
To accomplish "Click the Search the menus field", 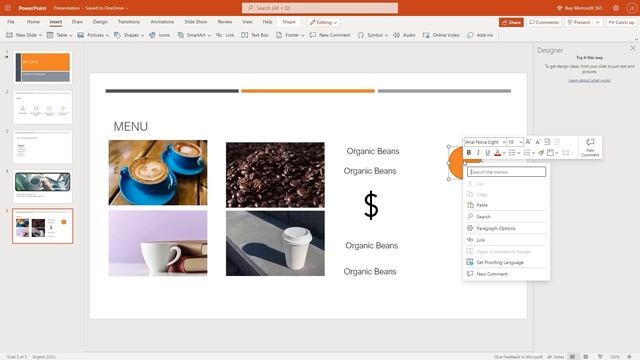I will tap(506, 172).
